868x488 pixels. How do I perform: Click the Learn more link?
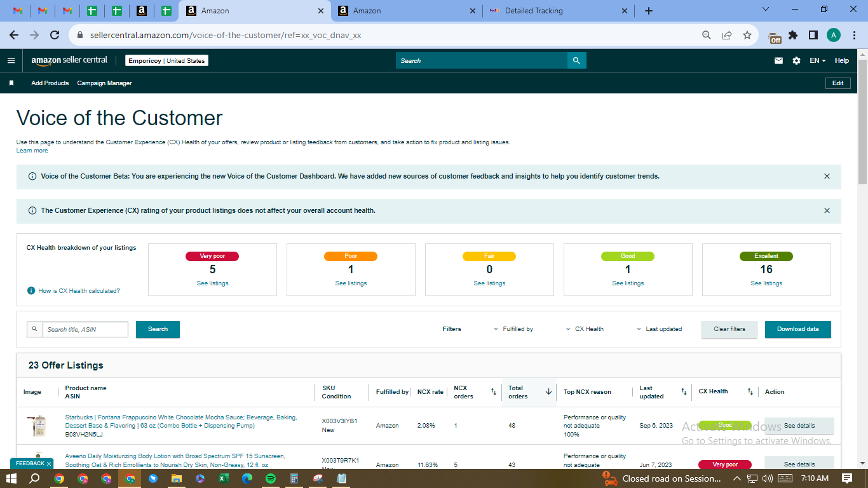pos(32,151)
